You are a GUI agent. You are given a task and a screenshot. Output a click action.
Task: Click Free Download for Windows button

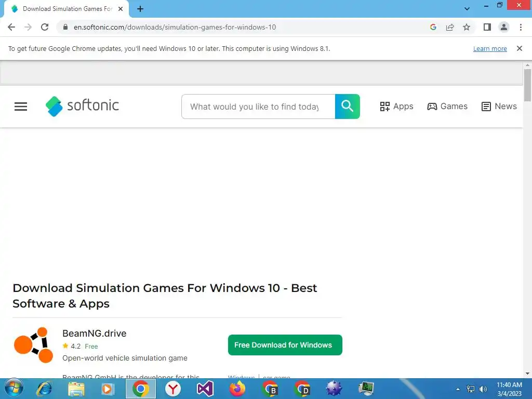coord(285,345)
